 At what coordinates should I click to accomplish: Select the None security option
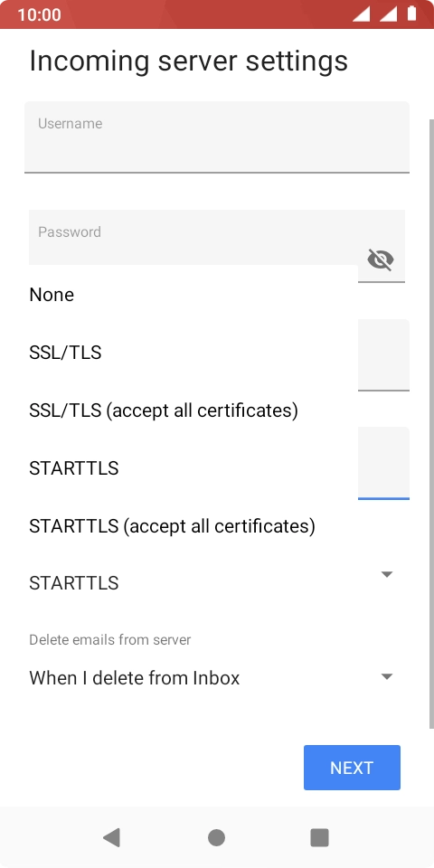(193, 295)
